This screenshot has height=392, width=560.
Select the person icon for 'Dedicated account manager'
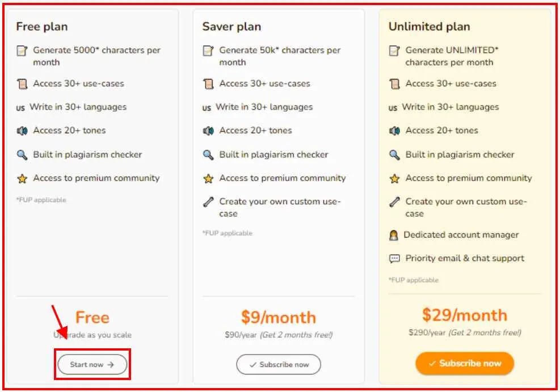pos(394,235)
